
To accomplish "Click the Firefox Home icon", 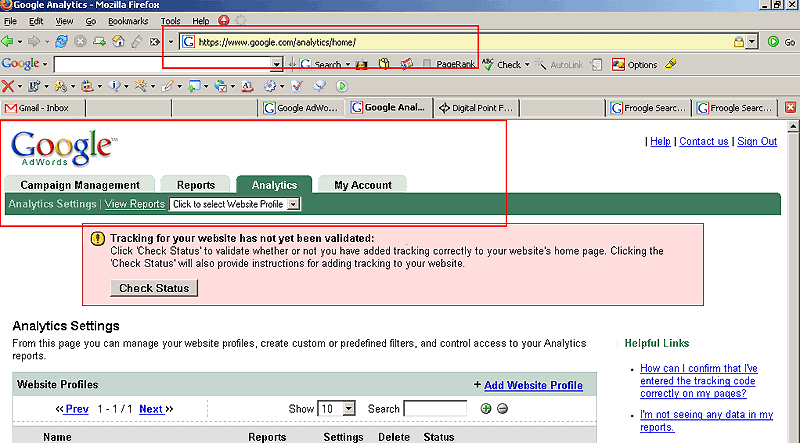I will click(117, 42).
